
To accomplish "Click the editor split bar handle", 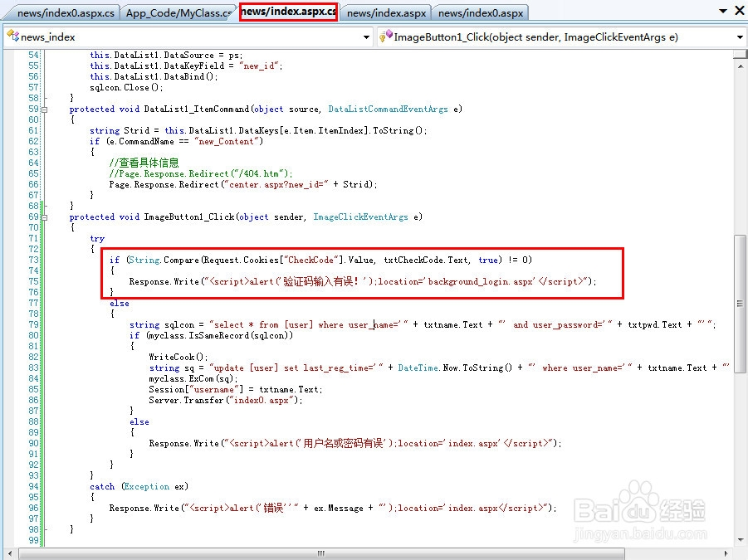I will click(x=740, y=54).
